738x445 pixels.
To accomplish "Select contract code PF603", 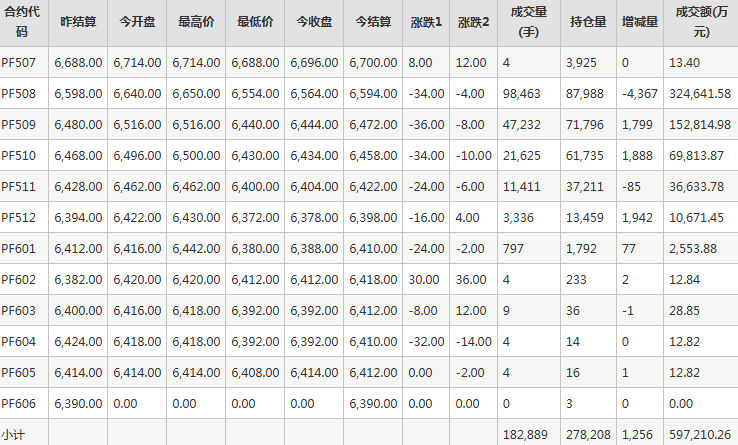I will pyautogui.click(x=18, y=311).
